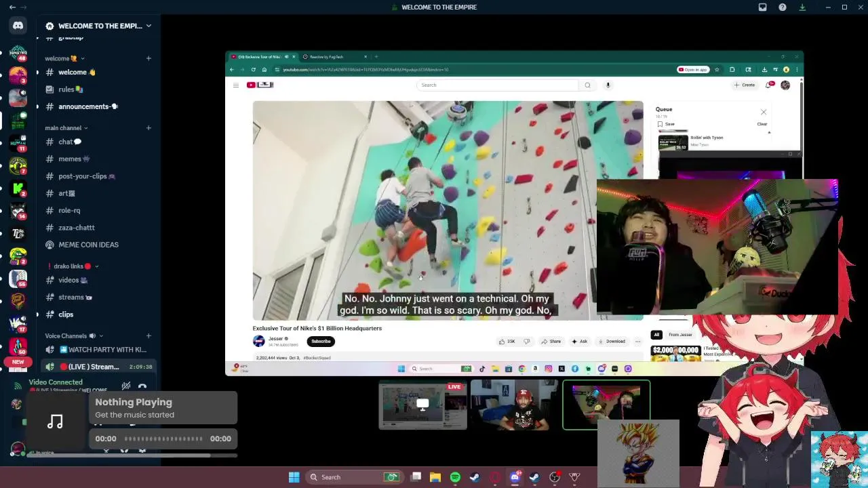Open MEME COIN IDEAS forum channel
This screenshot has height=488, width=868.
pyautogui.click(x=98, y=245)
